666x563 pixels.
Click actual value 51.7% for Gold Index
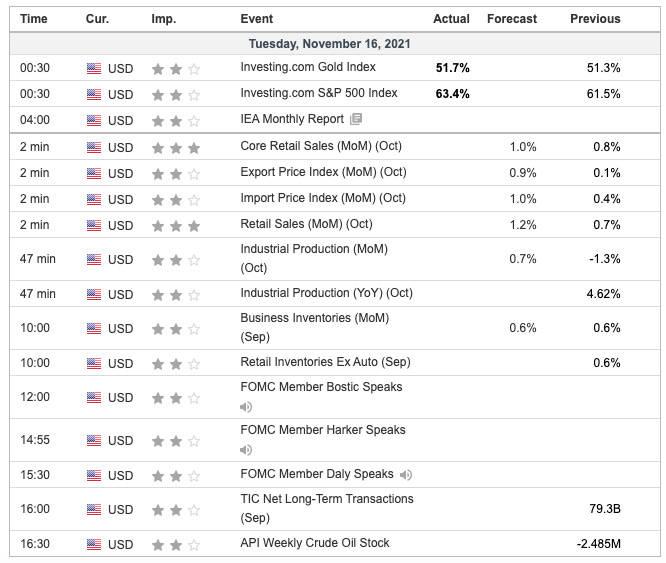(x=452, y=68)
